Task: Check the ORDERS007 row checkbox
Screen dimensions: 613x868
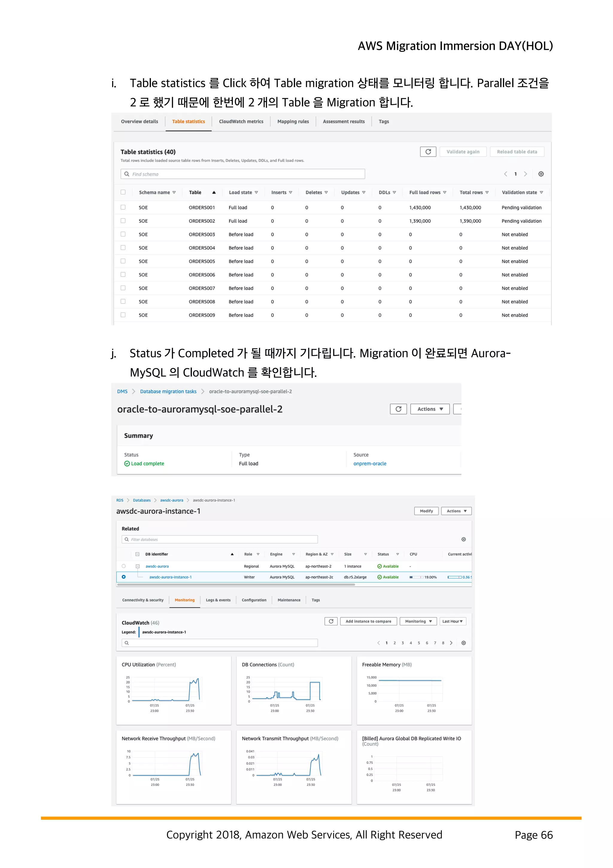Action: coord(123,288)
